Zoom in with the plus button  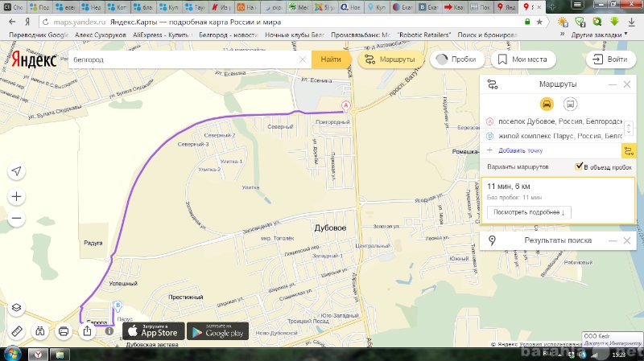click(x=16, y=196)
